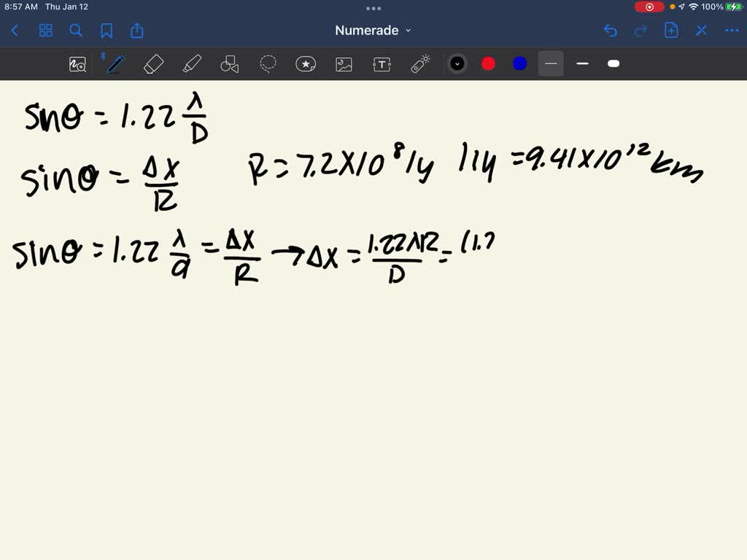747x560 pixels.
Task: Select the Eraser tool
Action: pos(154,64)
